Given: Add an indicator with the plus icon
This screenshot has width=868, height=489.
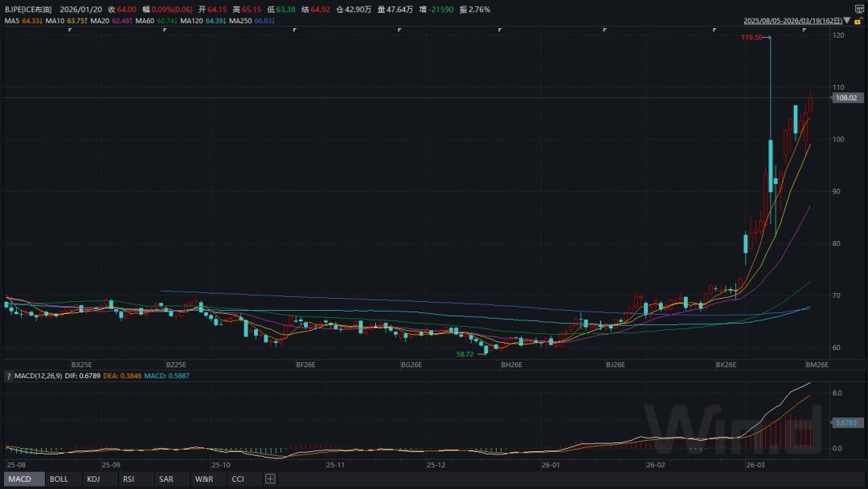Looking at the screenshot, I should tap(270, 479).
